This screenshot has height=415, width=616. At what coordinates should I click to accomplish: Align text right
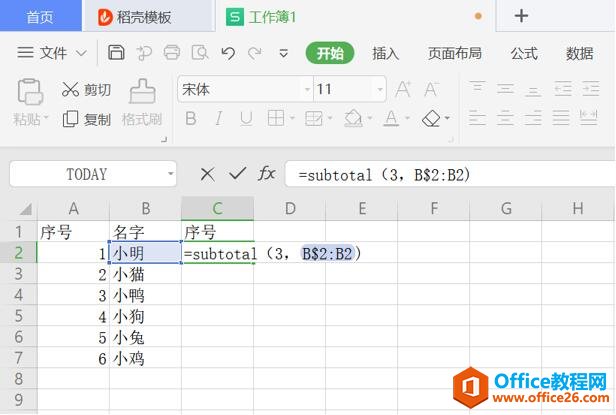click(533, 118)
